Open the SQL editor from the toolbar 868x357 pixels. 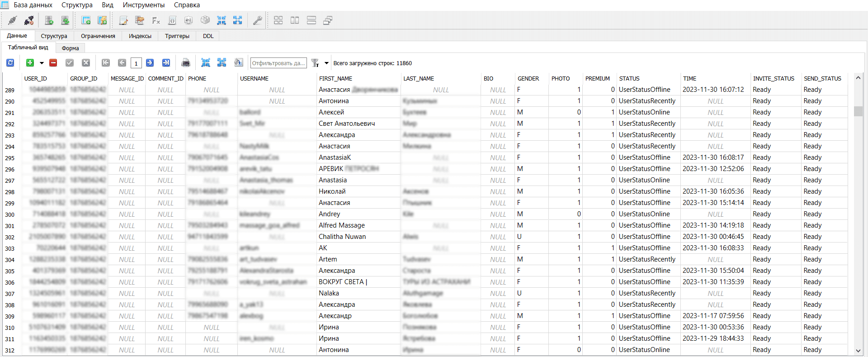point(123,20)
